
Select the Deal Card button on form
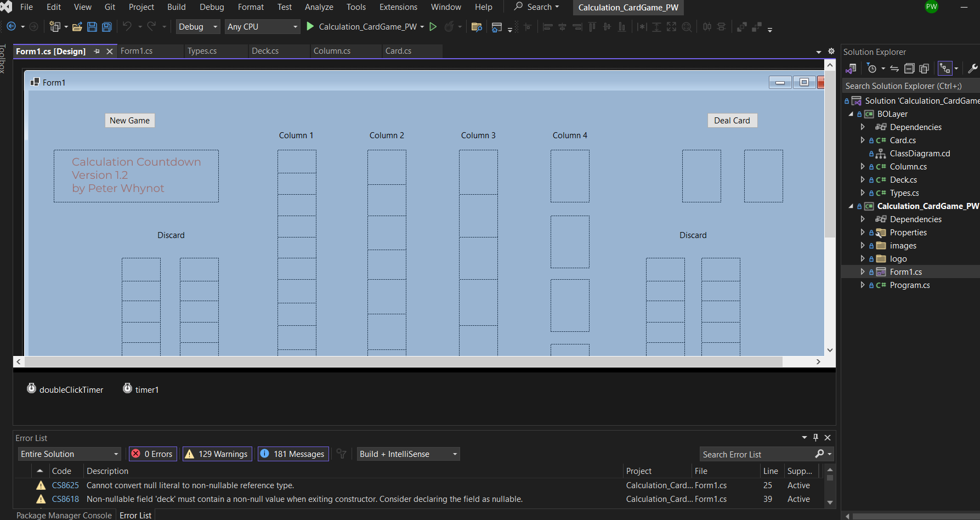point(732,121)
